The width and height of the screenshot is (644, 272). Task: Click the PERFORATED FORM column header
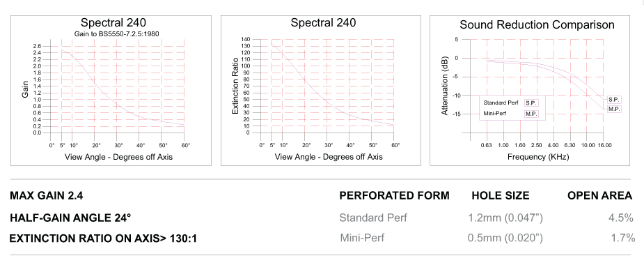point(394,195)
